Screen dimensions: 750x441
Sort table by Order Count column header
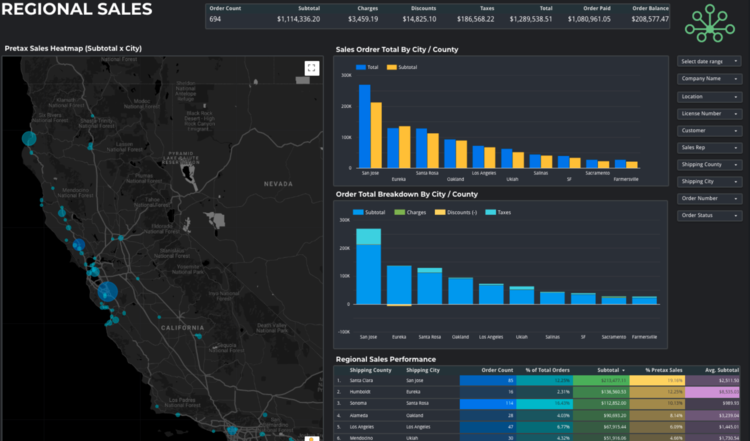click(497, 370)
